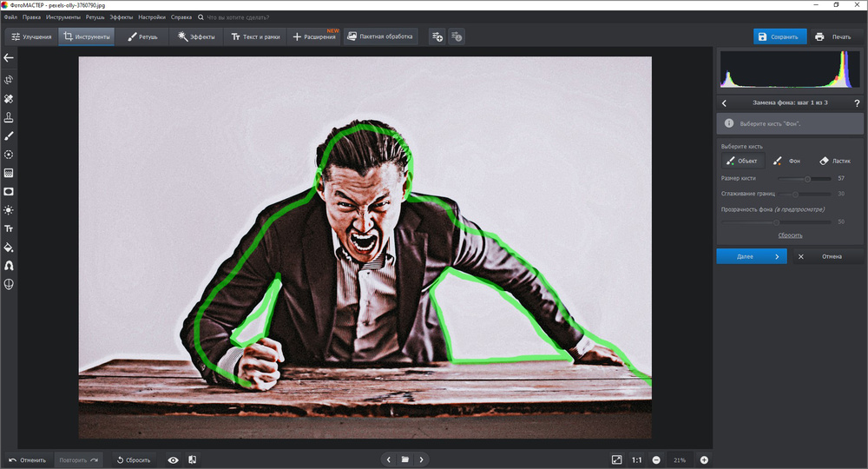Image resolution: width=868 pixels, height=469 pixels.
Task: Select the Объект brush option
Action: tap(742, 161)
